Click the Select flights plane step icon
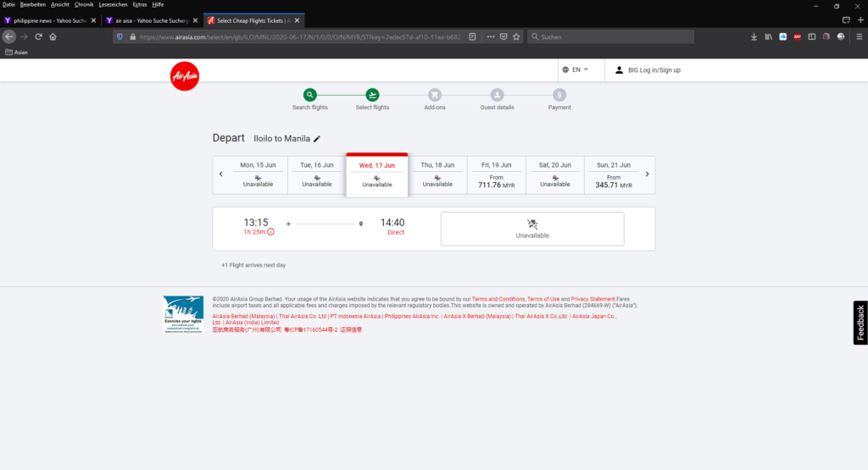Viewport: 868px width, 470px height. [x=372, y=95]
